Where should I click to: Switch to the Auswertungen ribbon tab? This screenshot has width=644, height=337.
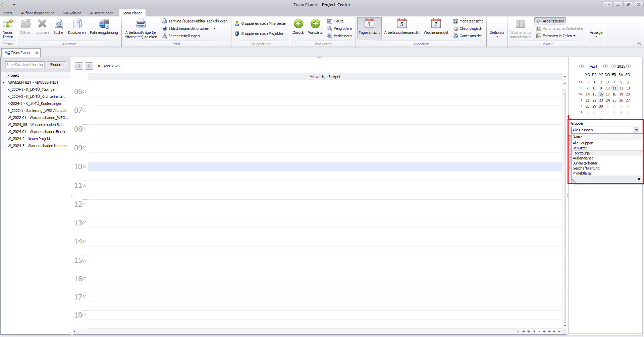[x=102, y=13]
